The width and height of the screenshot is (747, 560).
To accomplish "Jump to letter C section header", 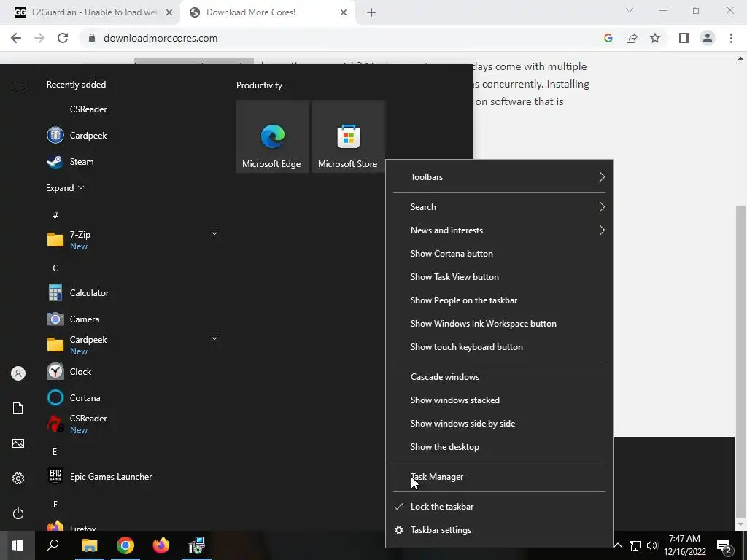I will pyautogui.click(x=55, y=268).
